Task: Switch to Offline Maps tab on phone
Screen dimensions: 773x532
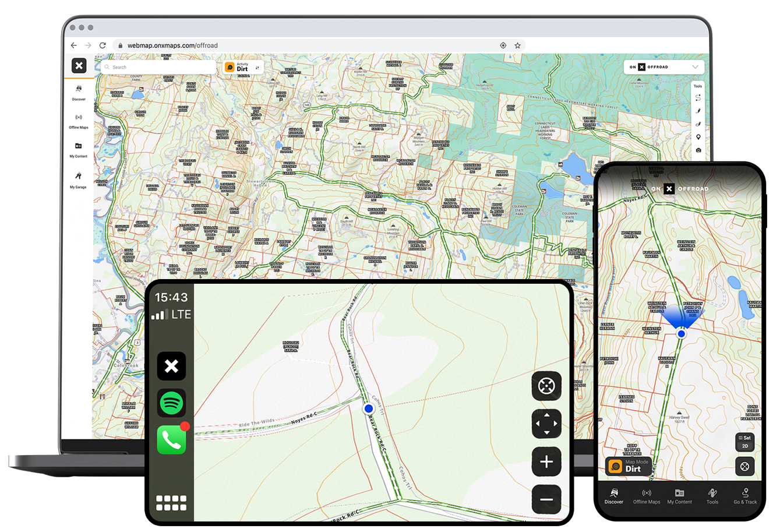Action: click(x=647, y=496)
